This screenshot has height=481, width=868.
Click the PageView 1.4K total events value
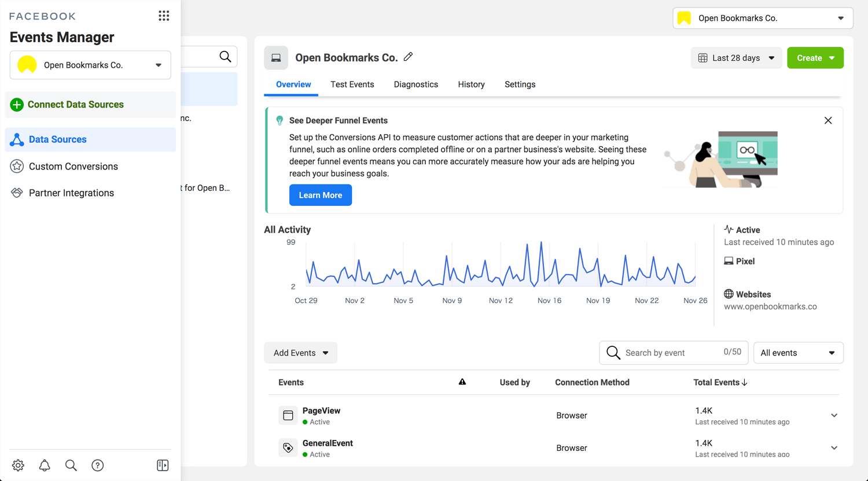point(704,410)
